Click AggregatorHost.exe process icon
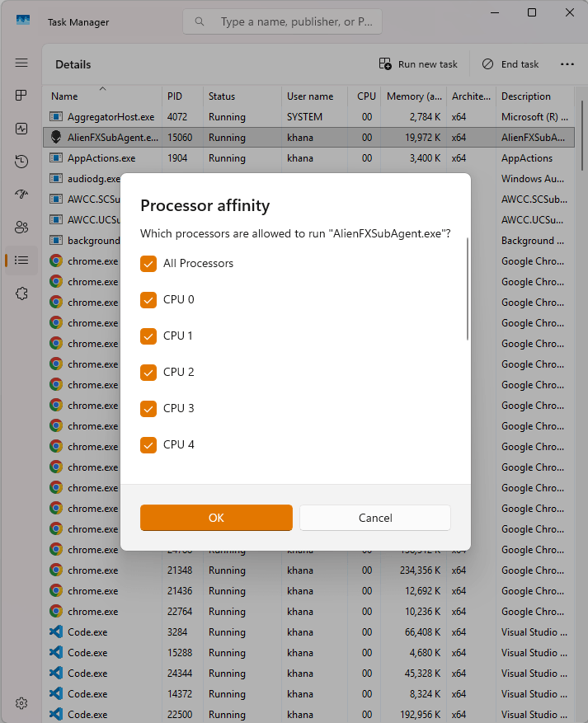 [56, 117]
